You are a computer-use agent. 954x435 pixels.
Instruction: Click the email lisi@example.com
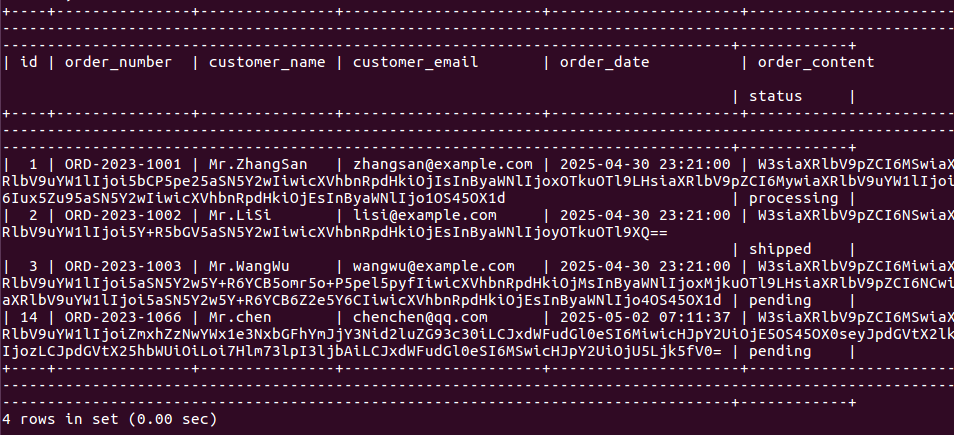424,215
